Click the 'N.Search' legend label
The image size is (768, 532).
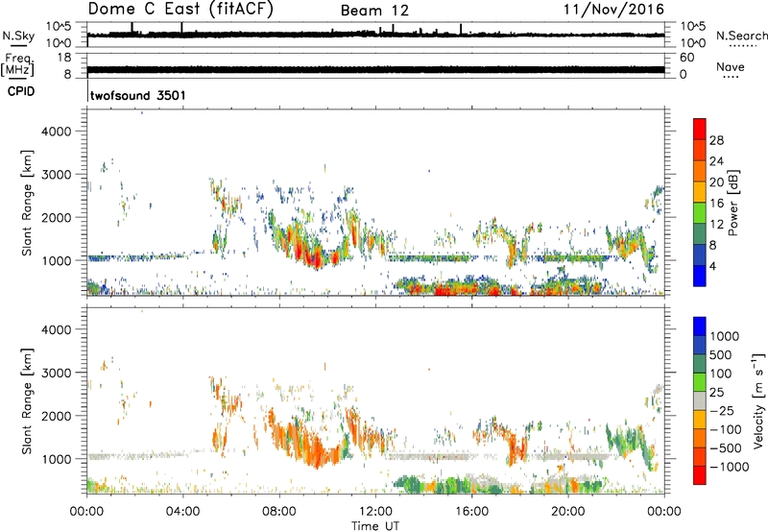[742, 36]
